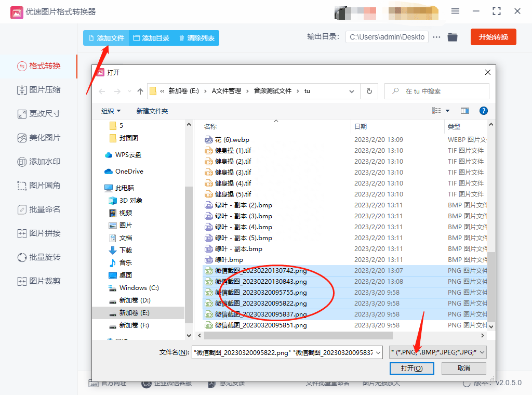Click 新建文件夹 in dialog toolbar
The height and width of the screenshot is (395, 532).
152,111
